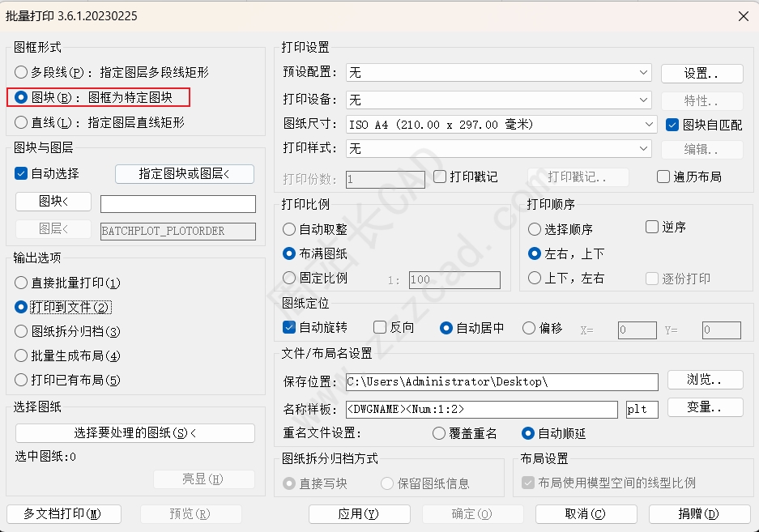This screenshot has width=759, height=532.
Task: Expand 图纸尺寸 ISO A4 dropdown
Action: tap(501, 125)
